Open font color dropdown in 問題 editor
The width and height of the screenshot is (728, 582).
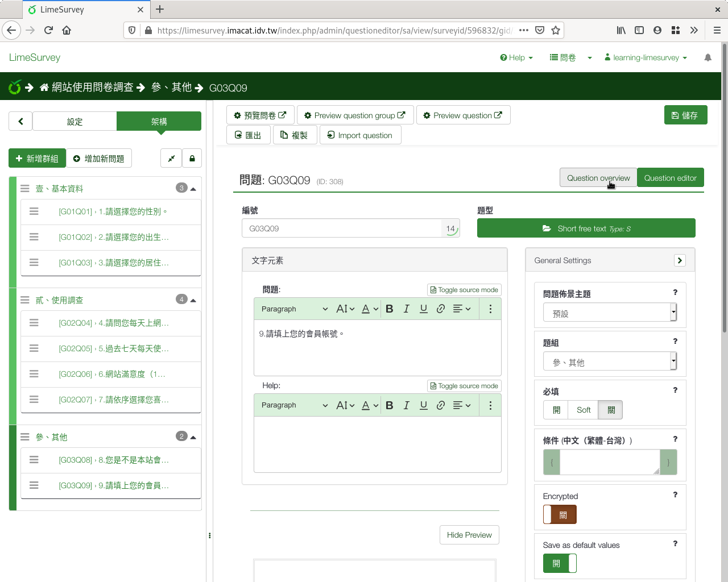coord(370,309)
